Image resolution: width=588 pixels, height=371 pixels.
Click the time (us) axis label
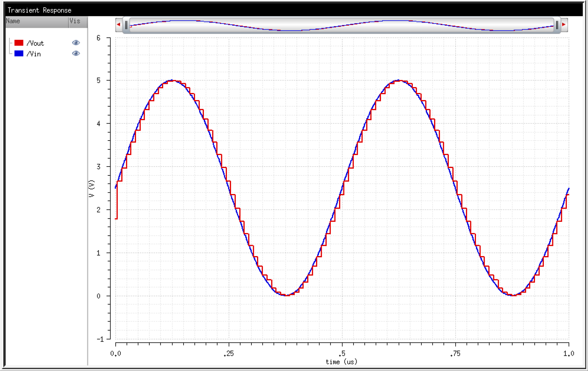(x=340, y=362)
